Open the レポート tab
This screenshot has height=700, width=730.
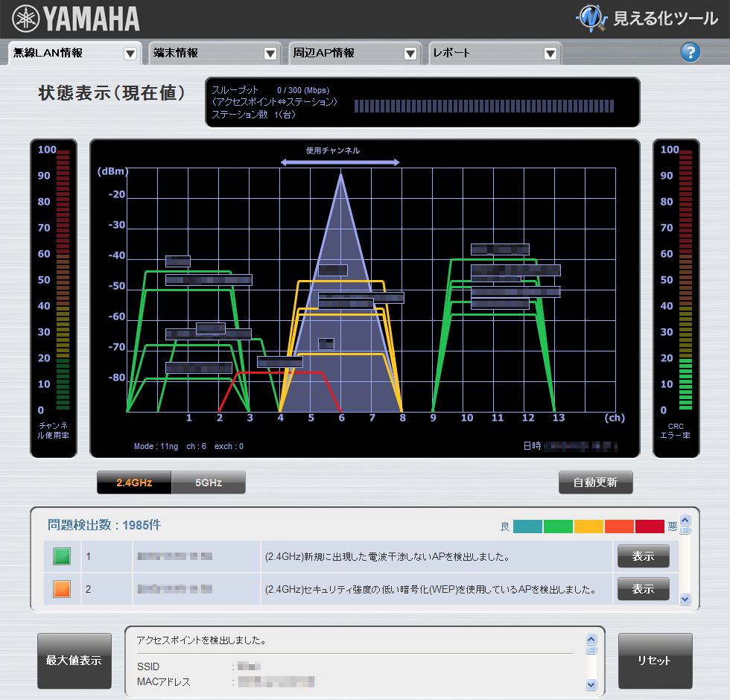point(484,54)
